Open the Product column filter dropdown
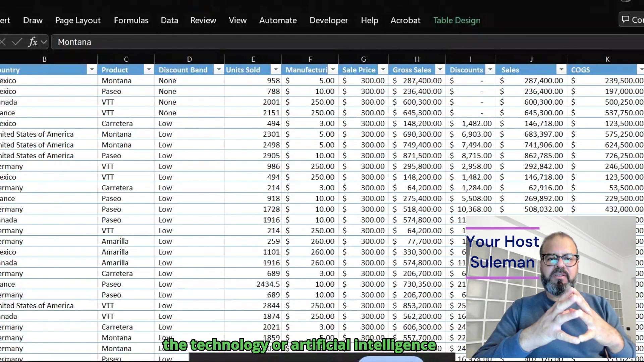The width and height of the screenshot is (644, 362). 149,70
